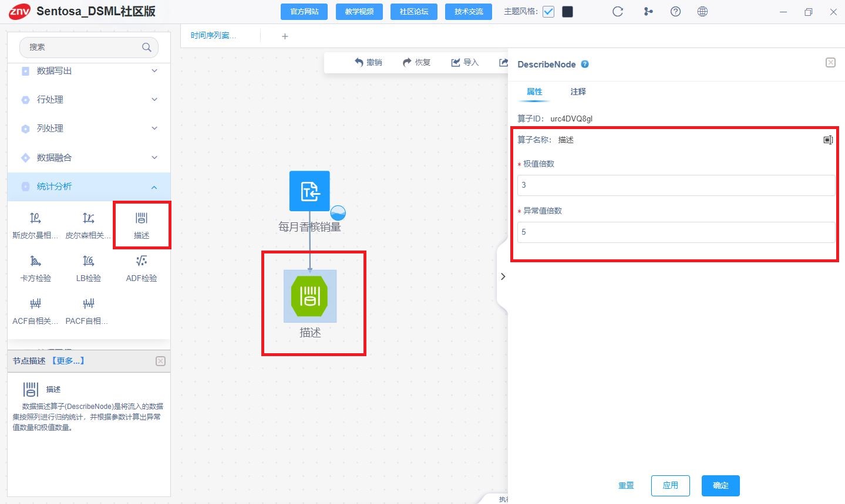Open the 社区论坛 button

click(414, 12)
